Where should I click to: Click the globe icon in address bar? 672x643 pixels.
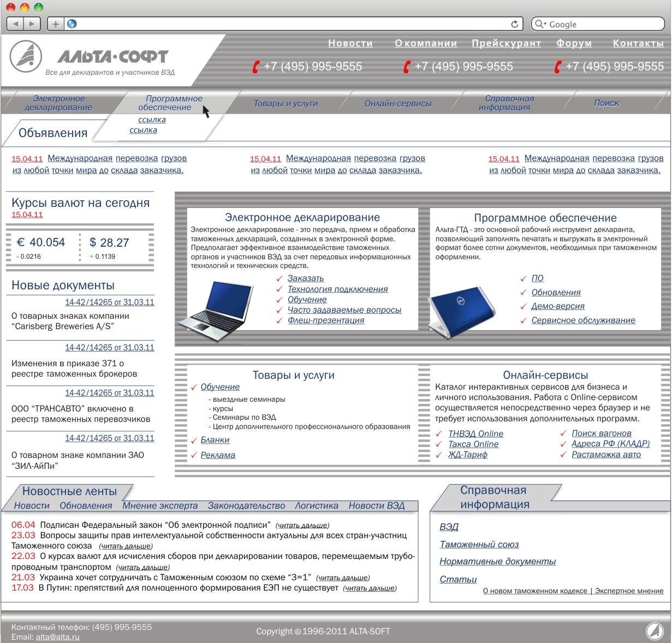point(72,23)
